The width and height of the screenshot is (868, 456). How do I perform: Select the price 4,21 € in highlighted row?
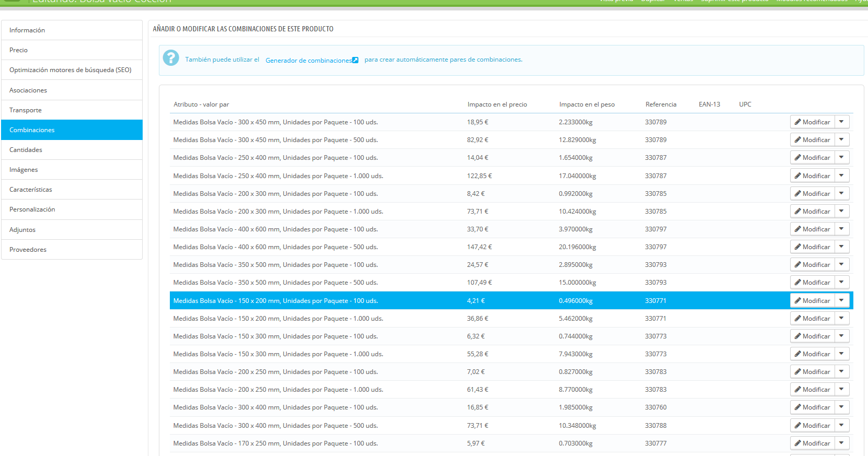[476, 301]
